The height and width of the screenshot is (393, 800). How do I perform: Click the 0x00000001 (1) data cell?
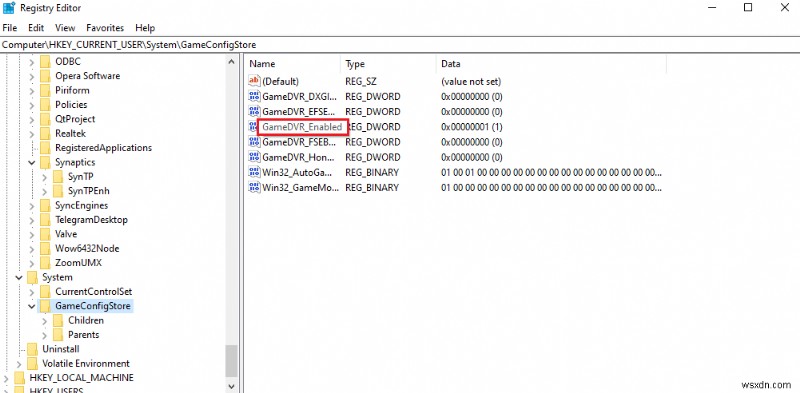472,127
